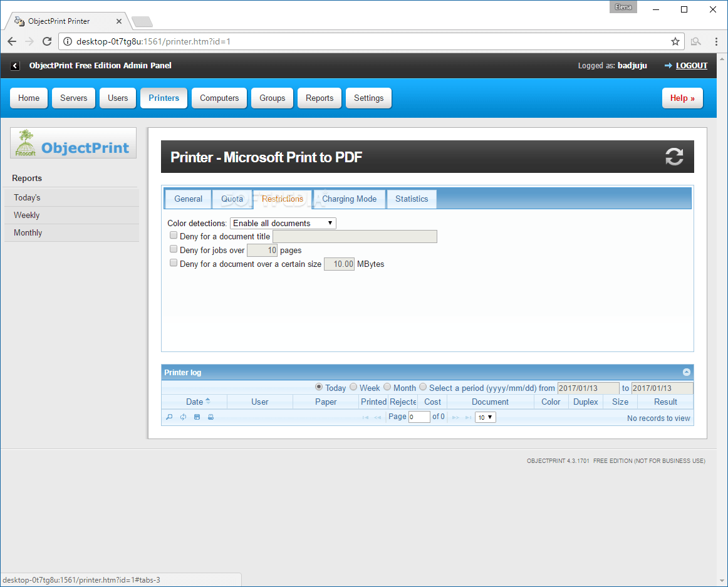The width and height of the screenshot is (728, 587).
Task: Open the Computers navigation button
Action: tap(219, 98)
